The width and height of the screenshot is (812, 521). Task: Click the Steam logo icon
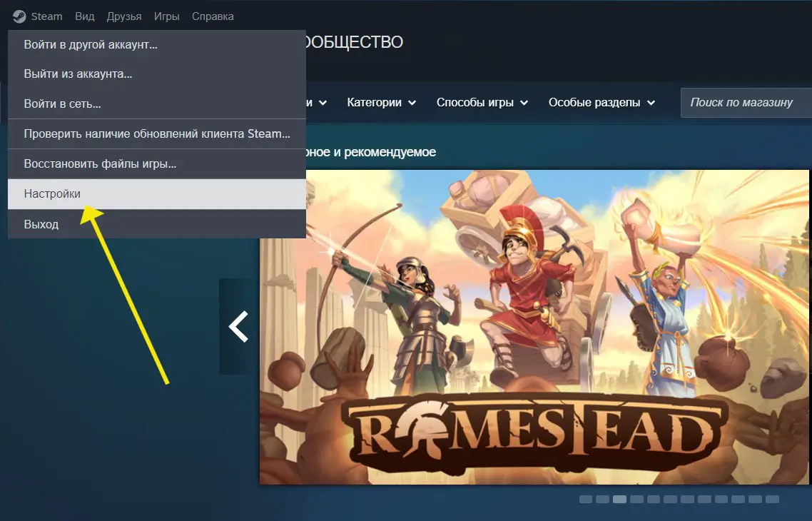[x=19, y=16]
